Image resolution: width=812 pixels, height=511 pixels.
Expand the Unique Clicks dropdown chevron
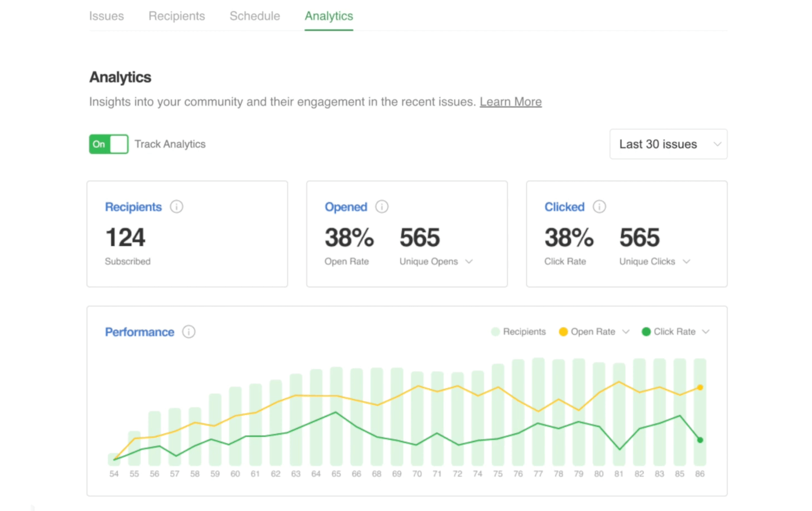[687, 262]
